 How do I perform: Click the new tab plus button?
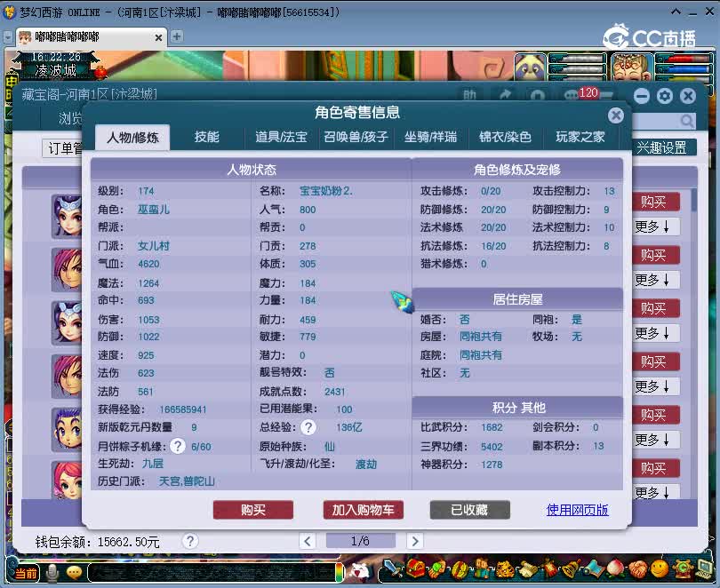point(176,36)
